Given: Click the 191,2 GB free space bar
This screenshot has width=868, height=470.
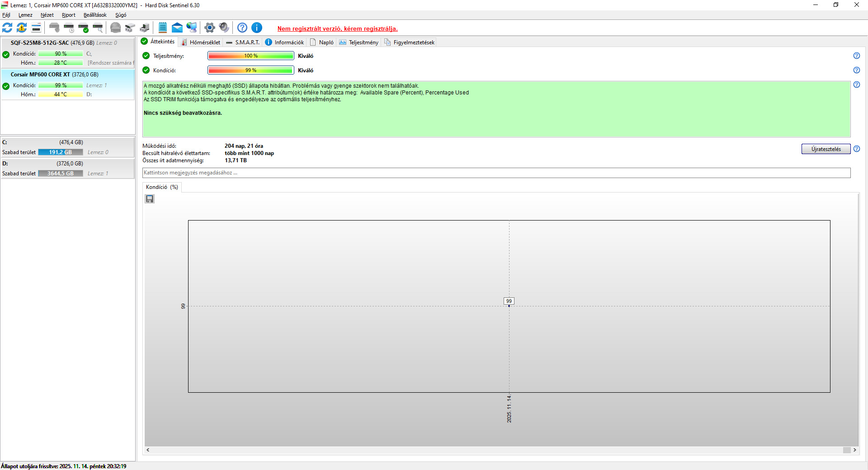Looking at the screenshot, I should pyautogui.click(x=61, y=152).
